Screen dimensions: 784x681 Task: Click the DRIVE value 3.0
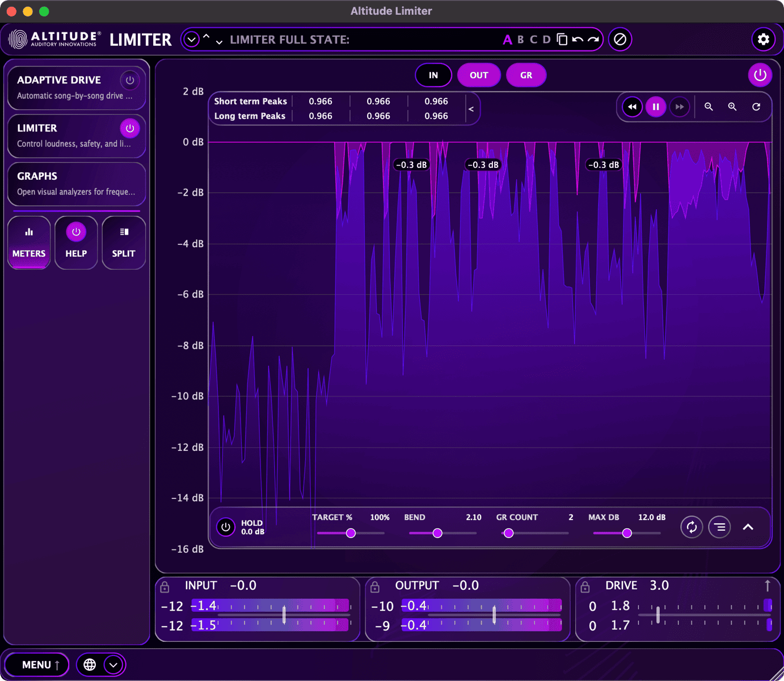(x=659, y=586)
